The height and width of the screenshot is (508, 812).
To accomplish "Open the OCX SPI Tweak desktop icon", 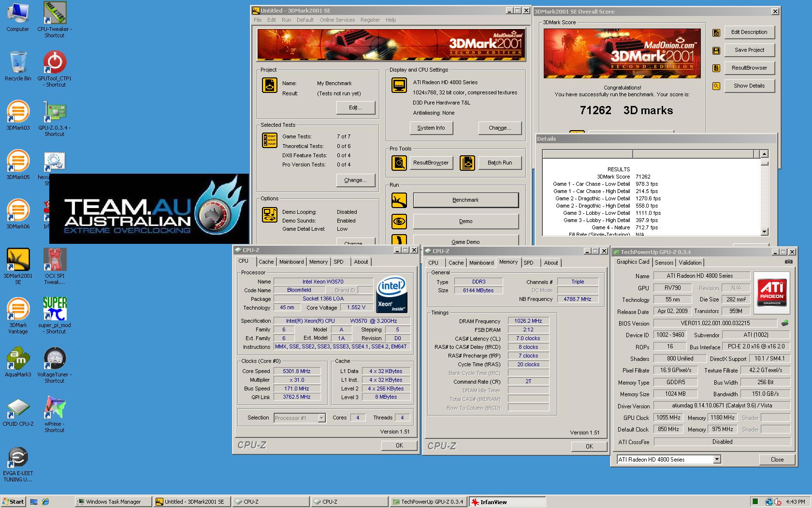I will click(x=55, y=266).
